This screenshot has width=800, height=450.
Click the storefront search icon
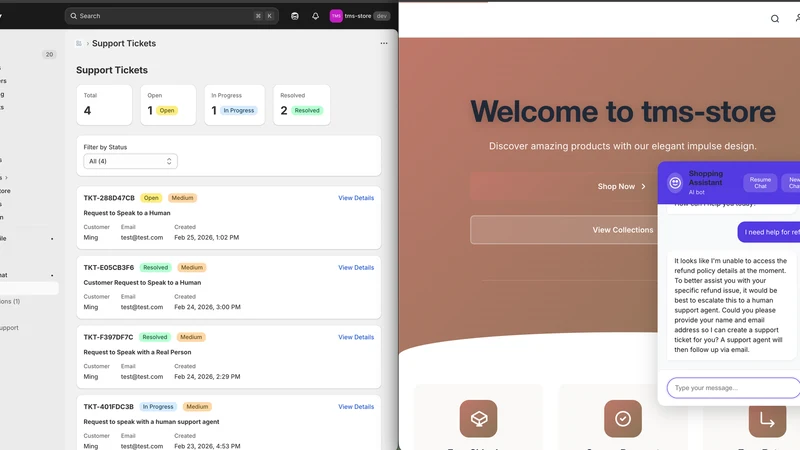click(774, 19)
